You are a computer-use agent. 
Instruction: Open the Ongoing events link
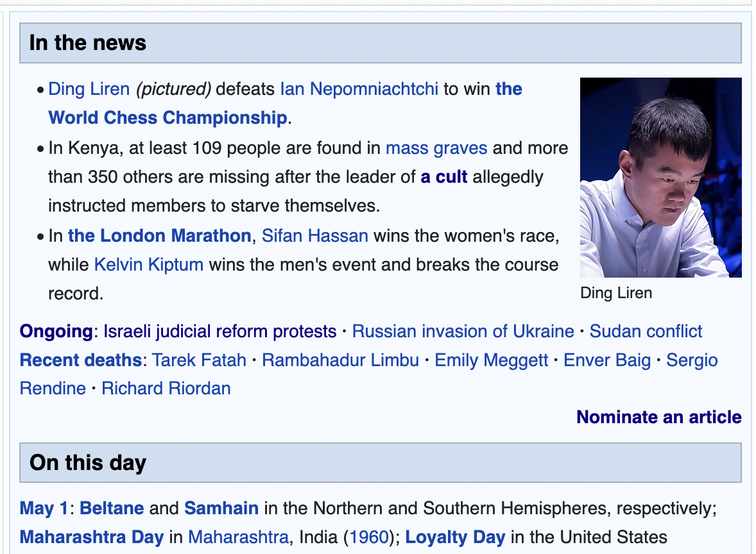(56, 332)
